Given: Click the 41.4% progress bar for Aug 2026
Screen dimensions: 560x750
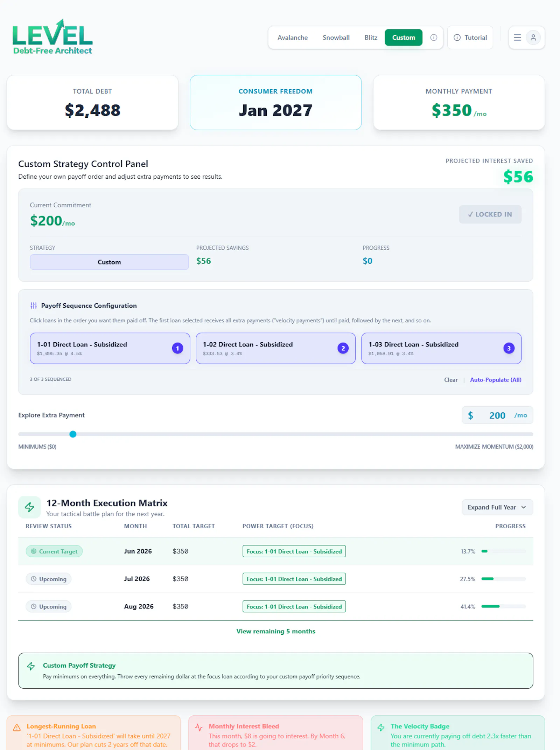Looking at the screenshot, I should pyautogui.click(x=503, y=606).
